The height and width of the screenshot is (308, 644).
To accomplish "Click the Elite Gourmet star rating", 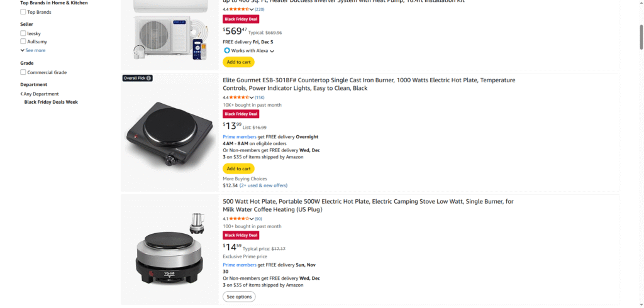I will click(x=238, y=97).
